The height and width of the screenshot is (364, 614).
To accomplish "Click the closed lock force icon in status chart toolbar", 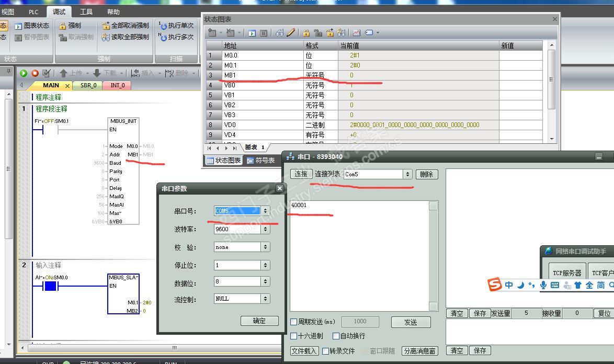I will pyautogui.click(x=306, y=33).
